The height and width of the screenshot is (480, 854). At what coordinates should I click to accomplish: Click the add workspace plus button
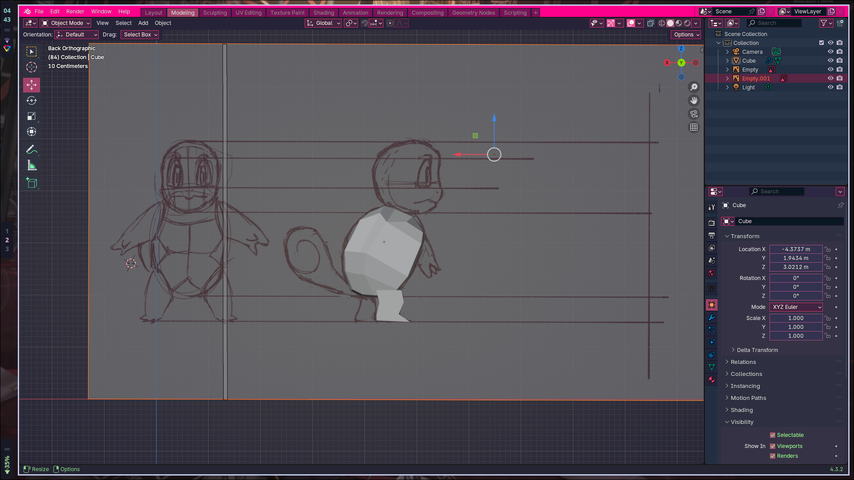(535, 13)
